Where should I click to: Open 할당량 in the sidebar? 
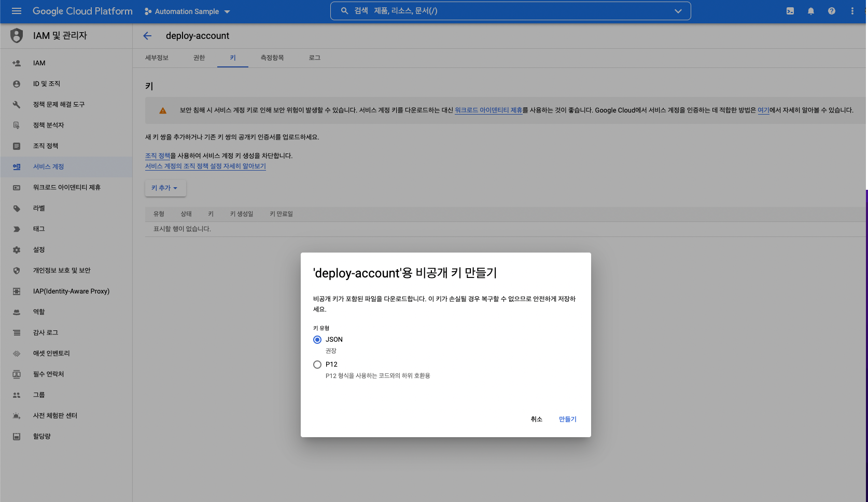66,437
